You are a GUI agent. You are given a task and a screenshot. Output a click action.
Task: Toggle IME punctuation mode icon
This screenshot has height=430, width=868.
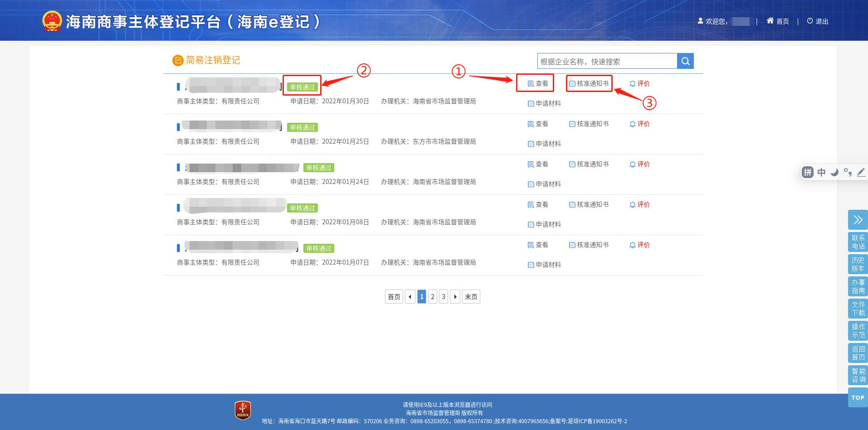tap(847, 172)
